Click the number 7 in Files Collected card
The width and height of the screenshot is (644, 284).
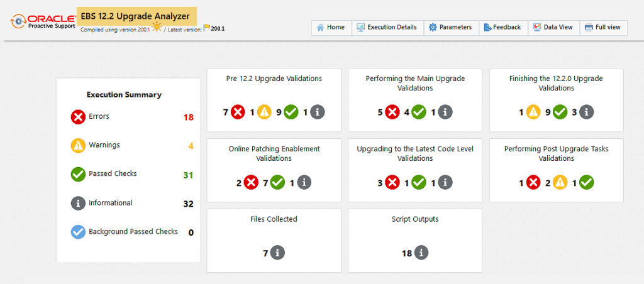[265, 254]
